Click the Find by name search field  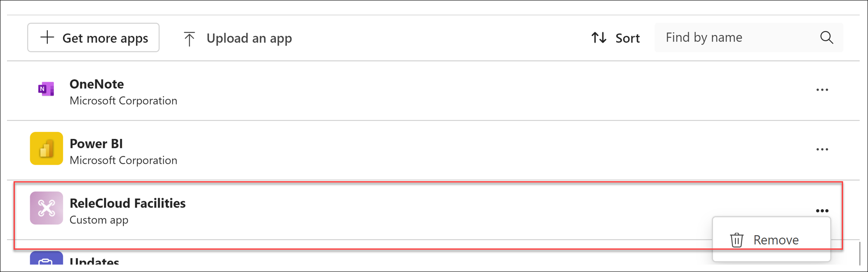[722, 38]
